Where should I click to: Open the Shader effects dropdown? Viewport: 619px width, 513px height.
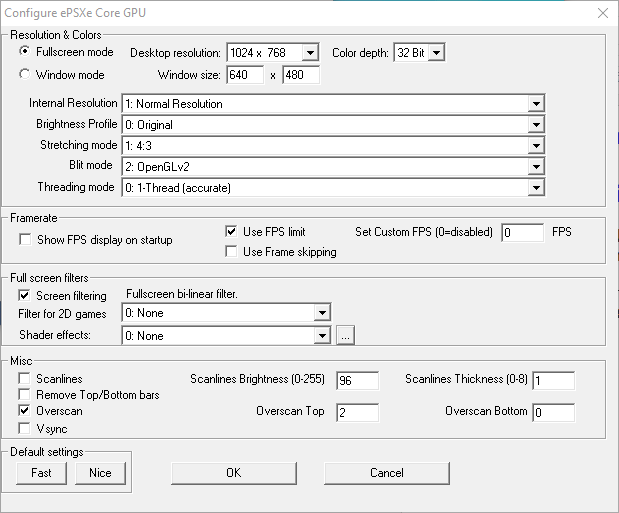(226, 336)
